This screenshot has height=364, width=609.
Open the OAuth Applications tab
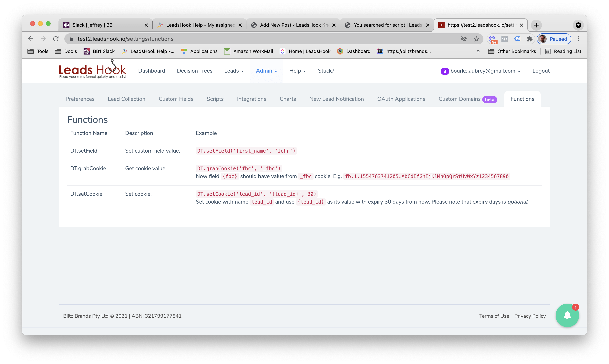tap(401, 99)
